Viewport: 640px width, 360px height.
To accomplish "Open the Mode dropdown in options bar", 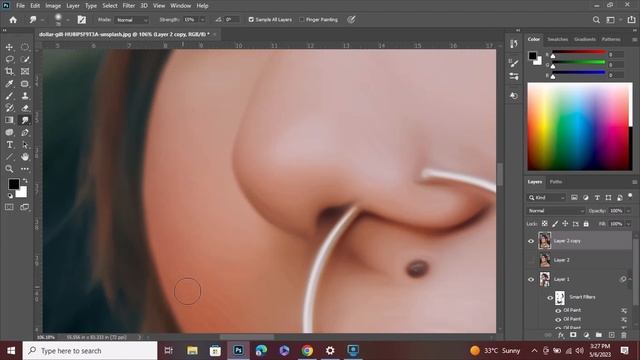I will [131, 20].
